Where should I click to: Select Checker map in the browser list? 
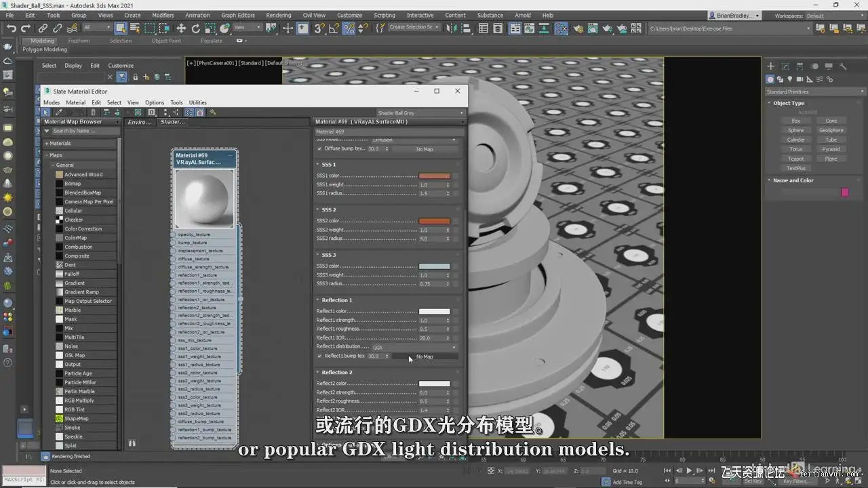[x=74, y=220]
